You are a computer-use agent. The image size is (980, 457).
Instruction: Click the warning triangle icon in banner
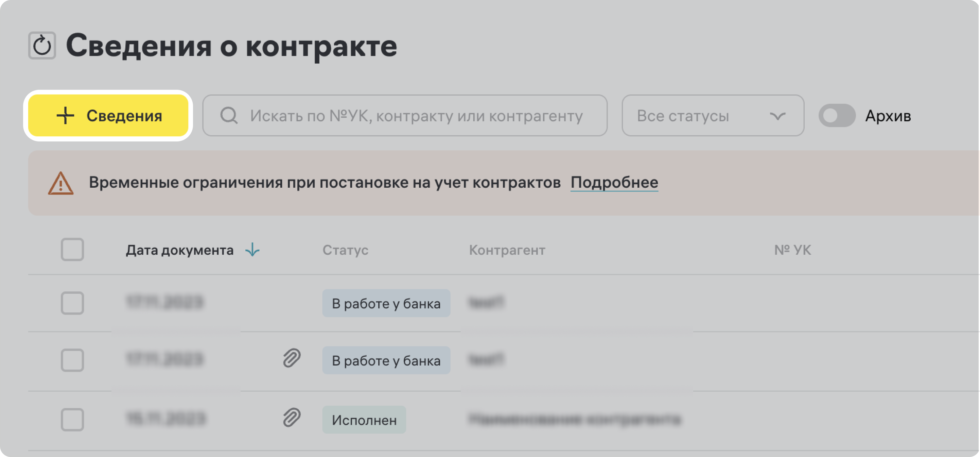coord(60,184)
